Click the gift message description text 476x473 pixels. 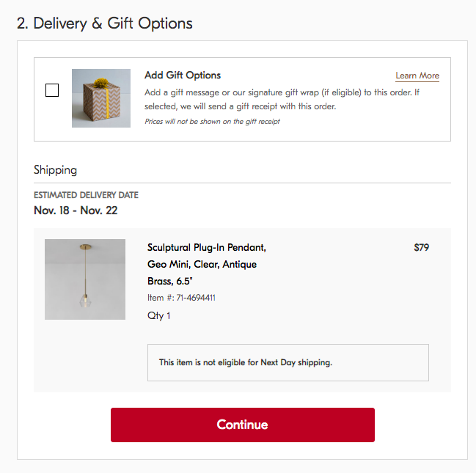click(282, 99)
